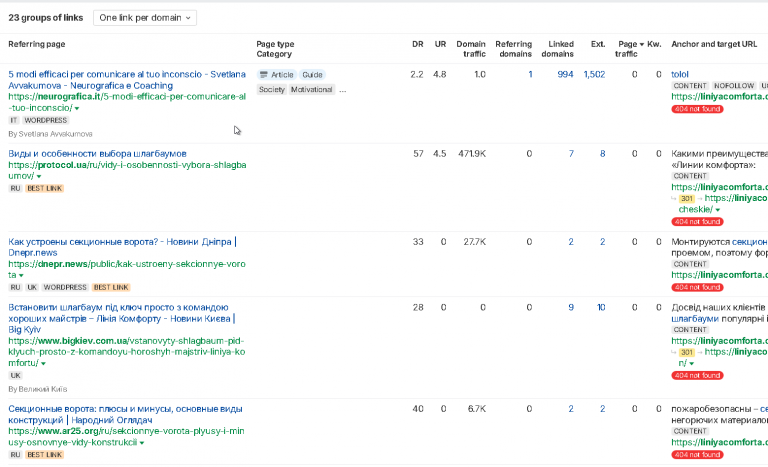The width and height of the screenshot is (768, 467).
Task: Expand the bigkiev.com.ua URL dropdown arrow
Action: pos(43,364)
